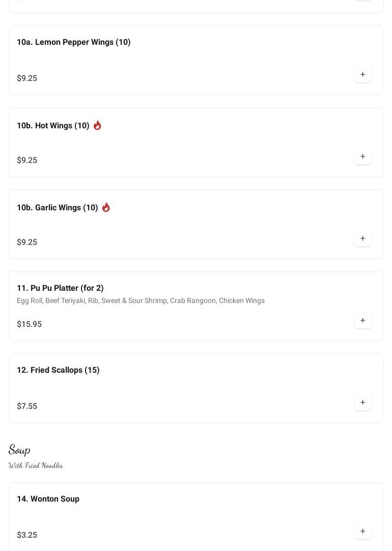
Task: Open 10a. Lemon Pepper Wings item title
Action: (x=74, y=42)
